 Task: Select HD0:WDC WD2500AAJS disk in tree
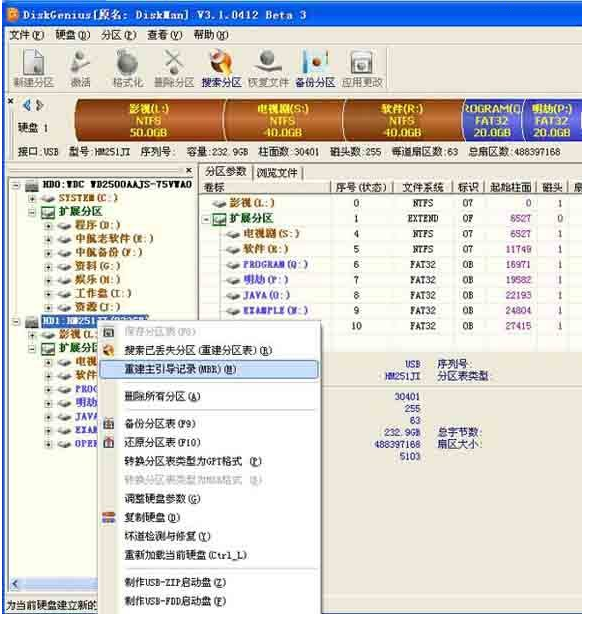[x=117, y=184]
